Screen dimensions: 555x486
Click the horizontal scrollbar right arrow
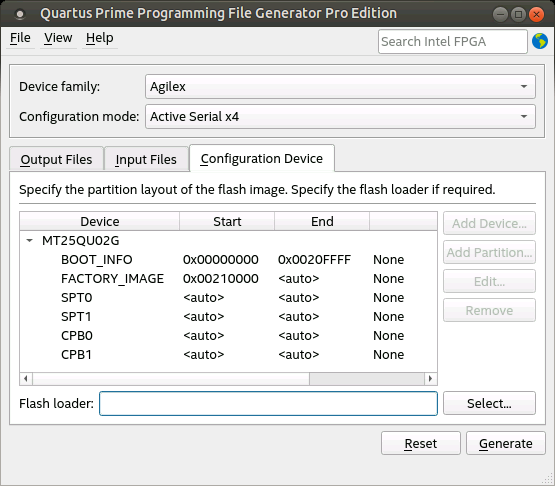[x=430, y=378]
